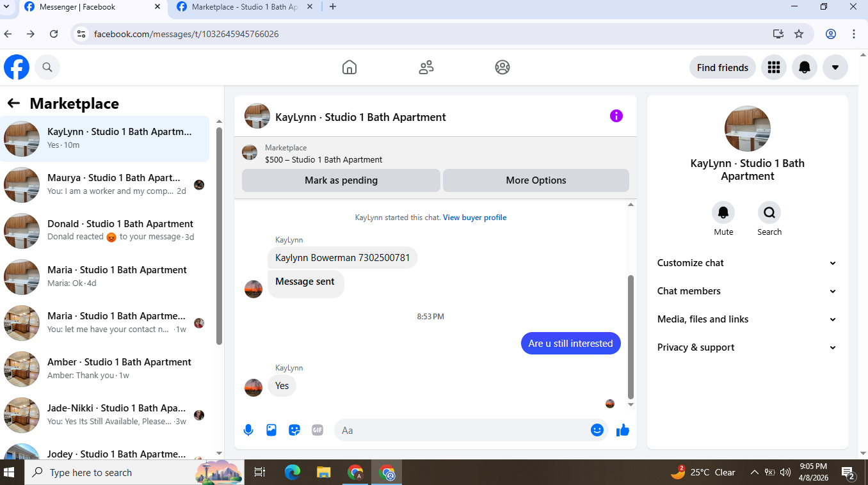The width and height of the screenshot is (868, 485).
Task: Send a thumbs-up like
Action: (623, 430)
